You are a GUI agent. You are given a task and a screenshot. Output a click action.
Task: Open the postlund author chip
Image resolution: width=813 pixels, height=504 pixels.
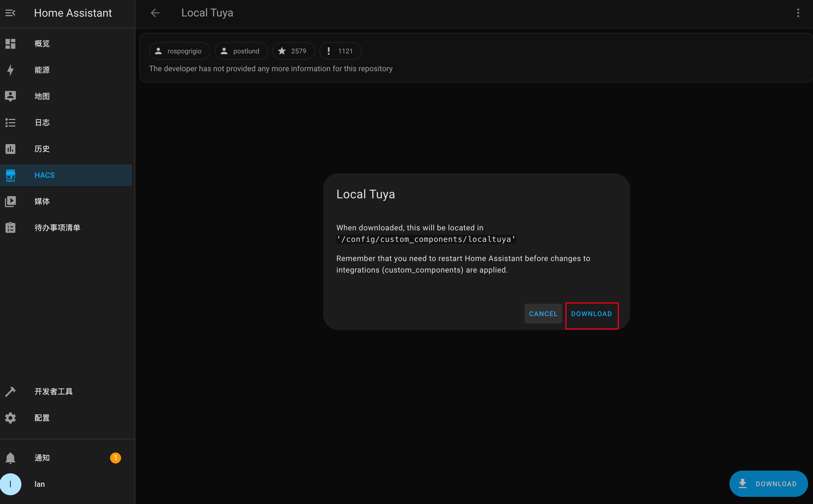[x=241, y=51]
